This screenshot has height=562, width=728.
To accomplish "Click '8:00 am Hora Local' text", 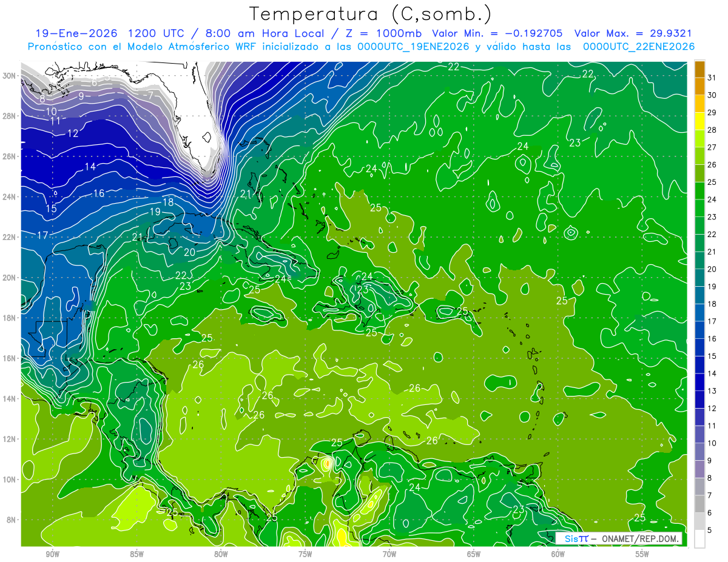I will 265,33.
